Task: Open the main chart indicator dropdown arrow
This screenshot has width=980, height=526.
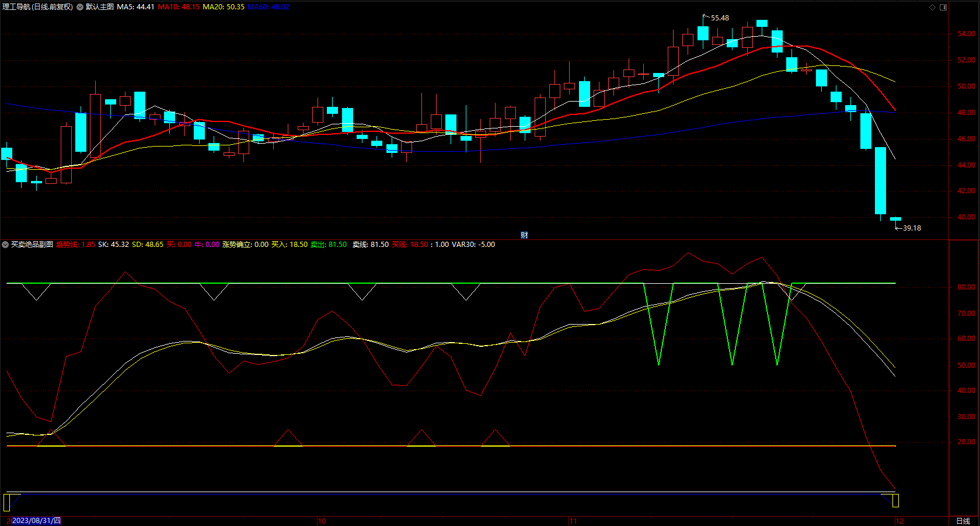Action: [x=80, y=7]
